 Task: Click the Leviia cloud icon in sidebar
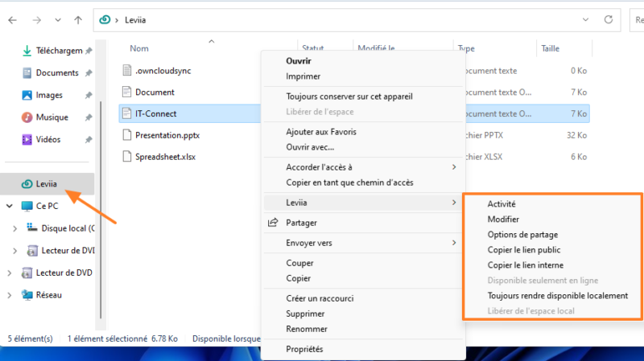tap(27, 184)
